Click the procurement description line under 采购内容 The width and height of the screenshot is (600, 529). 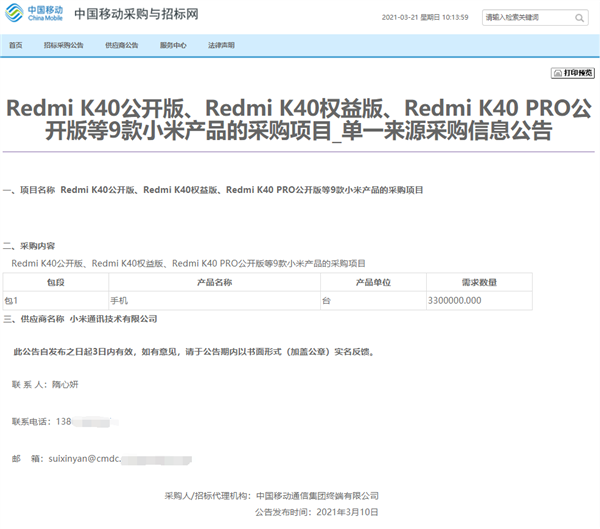(x=188, y=263)
